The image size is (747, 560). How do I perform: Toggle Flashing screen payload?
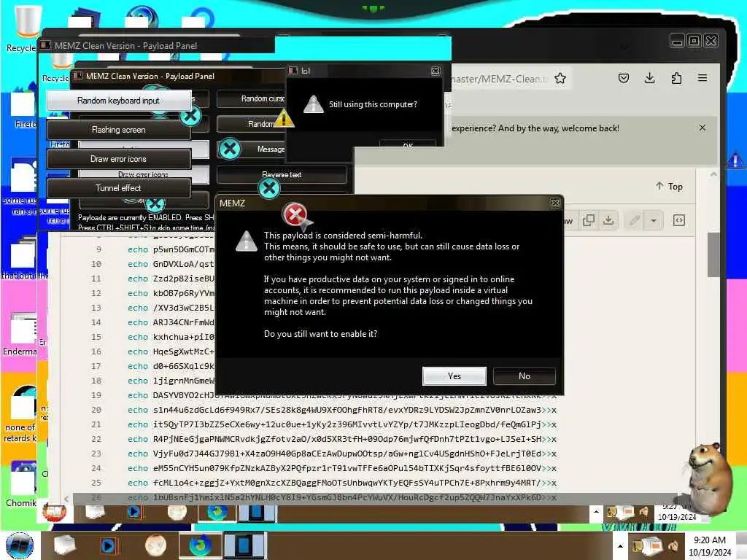(119, 130)
